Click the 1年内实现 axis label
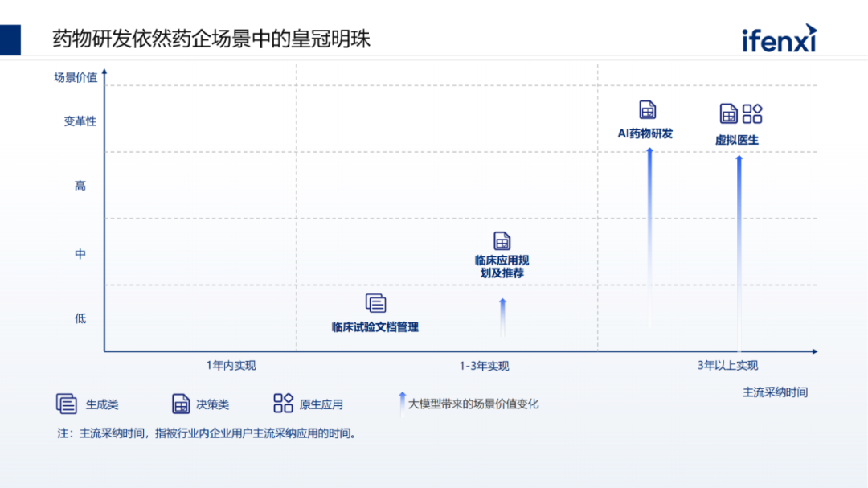The width and height of the screenshot is (868, 488). pyautogui.click(x=231, y=365)
